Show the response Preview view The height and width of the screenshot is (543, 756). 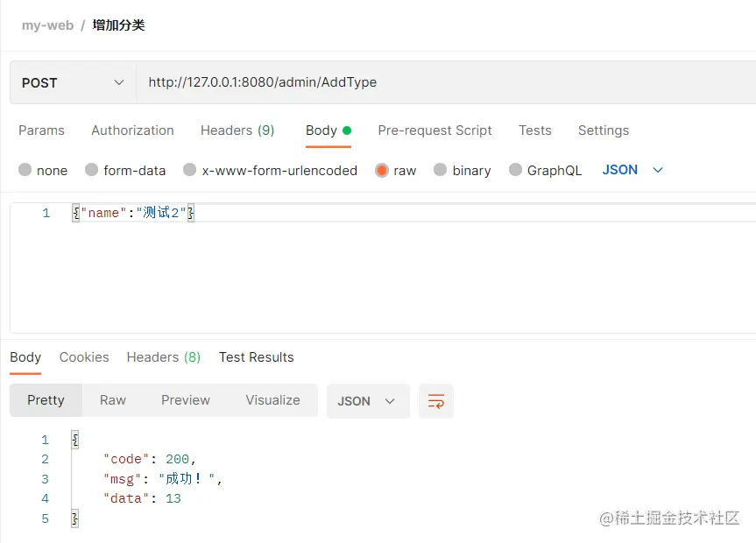coord(186,400)
